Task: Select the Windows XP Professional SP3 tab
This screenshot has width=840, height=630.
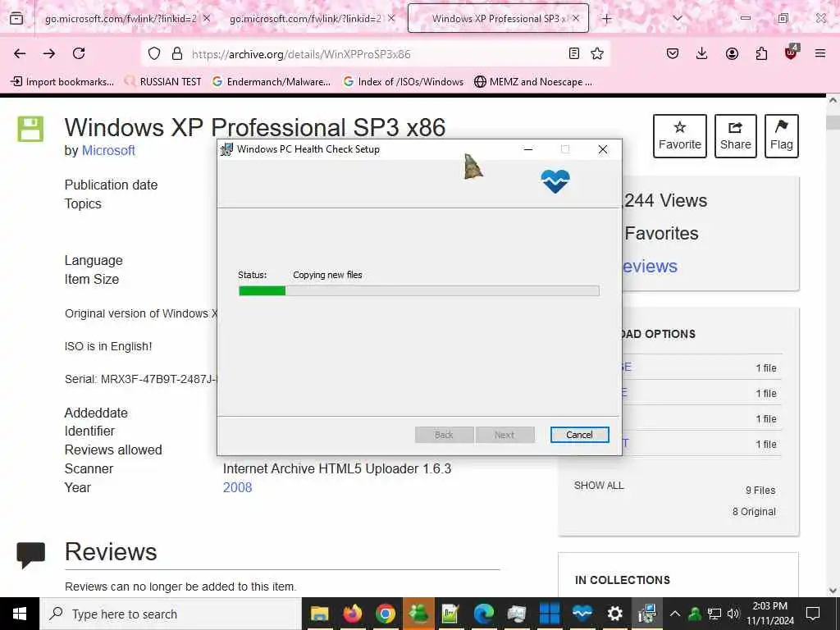Action: pyautogui.click(x=498, y=19)
